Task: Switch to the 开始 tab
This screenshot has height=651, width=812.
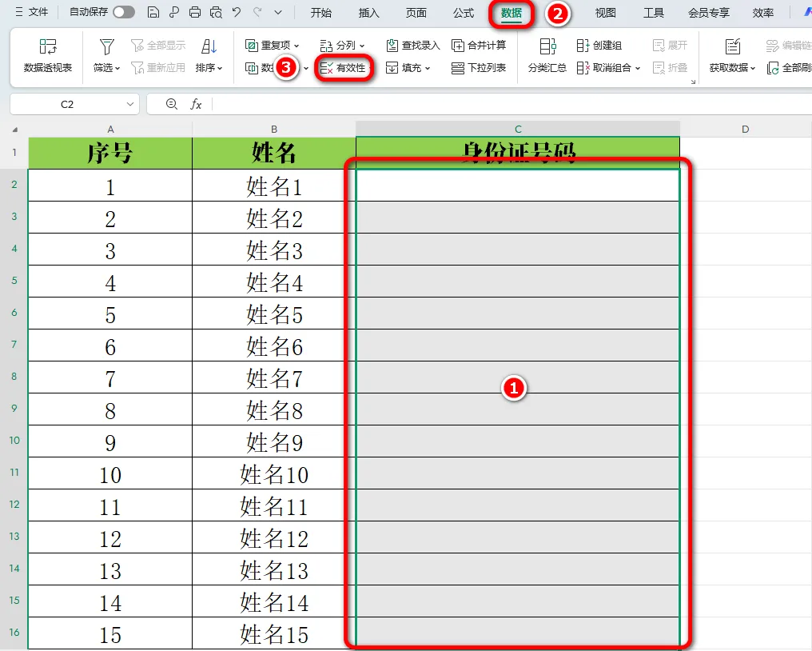Action: point(321,13)
